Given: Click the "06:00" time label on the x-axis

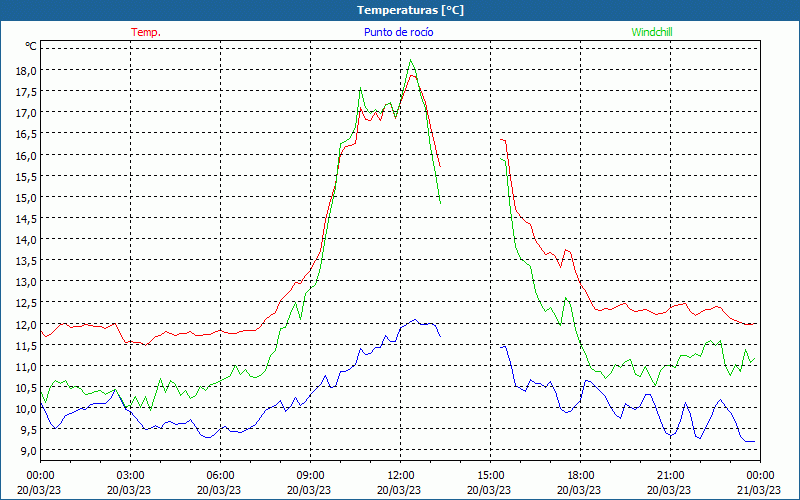Looking at the screenshot, I should pyautogui.click(x=220, y=476).
